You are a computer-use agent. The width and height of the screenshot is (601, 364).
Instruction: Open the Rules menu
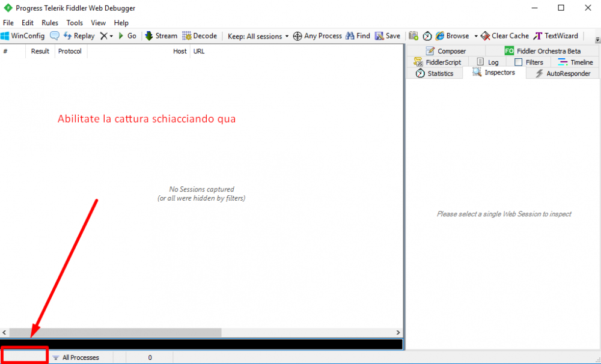point(50,23)
